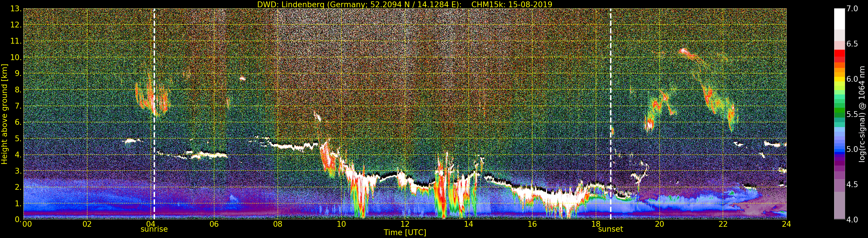The image size is (868, 238).
Task: Click the y-axis height label '7.'
Action: click(x=18, y=106)
